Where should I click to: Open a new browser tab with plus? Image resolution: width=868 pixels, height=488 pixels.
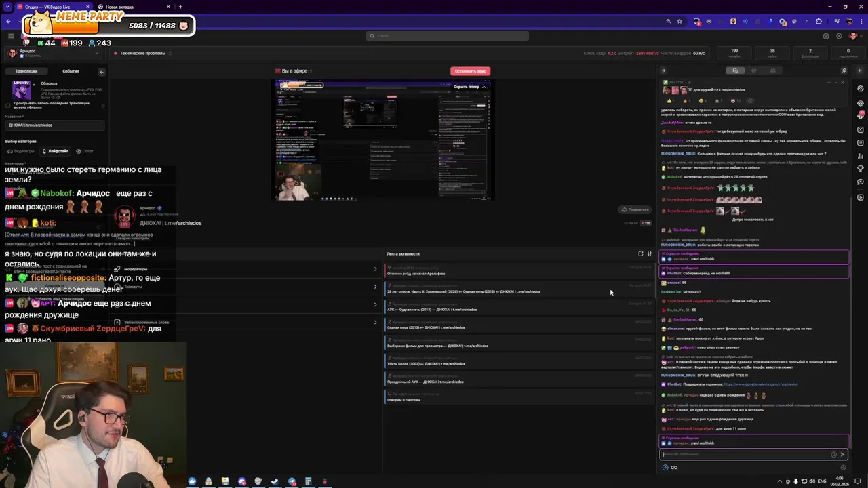click(x=180, y=7)
